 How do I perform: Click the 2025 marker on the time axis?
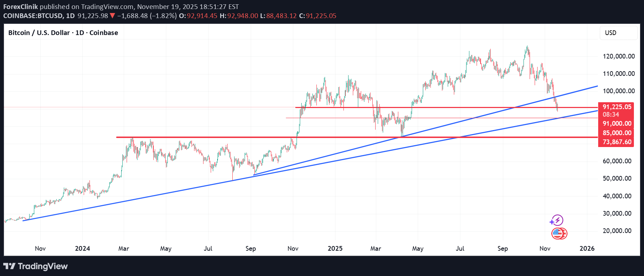coord(335,249)
